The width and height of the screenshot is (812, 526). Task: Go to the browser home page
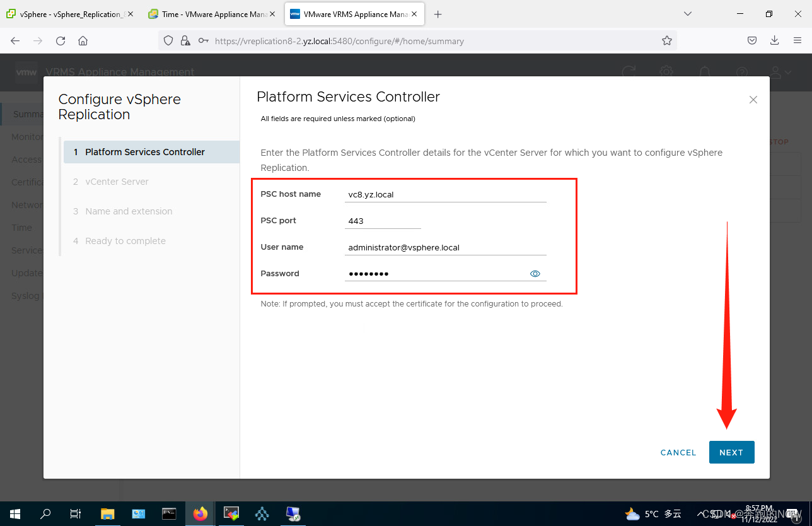click(x=83, y=41)
